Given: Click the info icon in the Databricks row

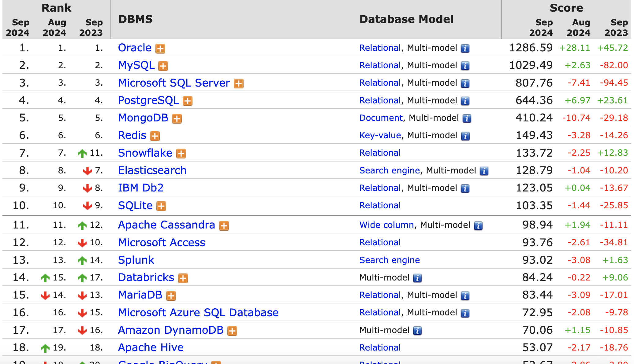Looking at the screenshot, I should (417, 278).
